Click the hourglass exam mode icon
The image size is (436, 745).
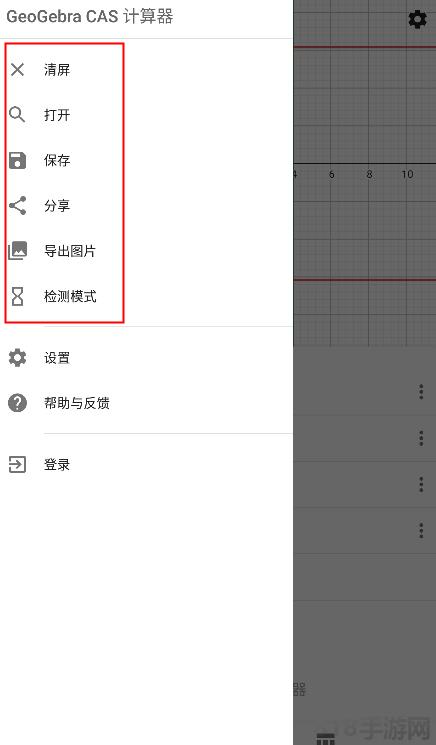click(x=18, y=296)
